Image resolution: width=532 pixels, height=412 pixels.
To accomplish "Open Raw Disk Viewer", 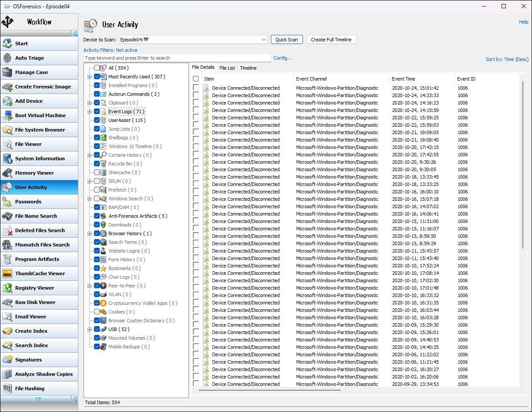I will (x=39, y=302).
